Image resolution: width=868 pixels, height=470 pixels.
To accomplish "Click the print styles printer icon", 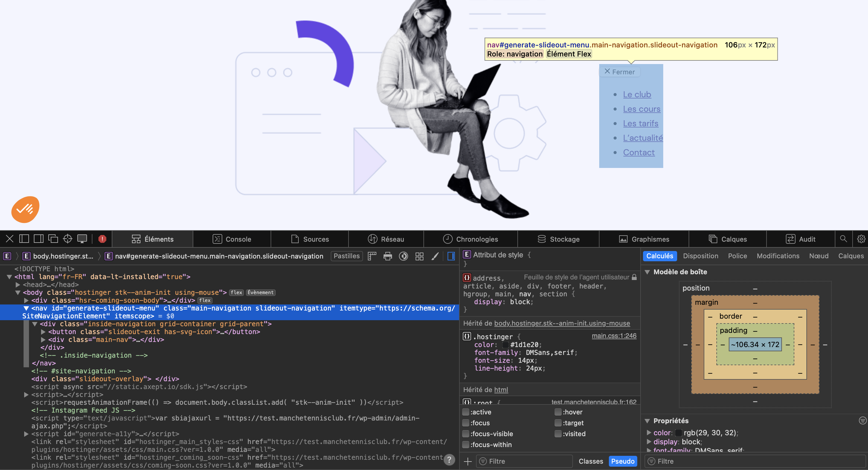I will (x=387, y=256).
